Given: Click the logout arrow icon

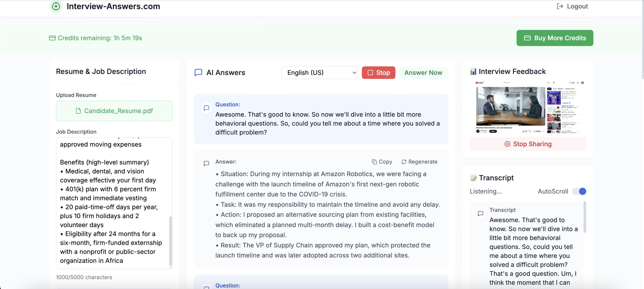Looking at the screenshot, I should point(560,6).
